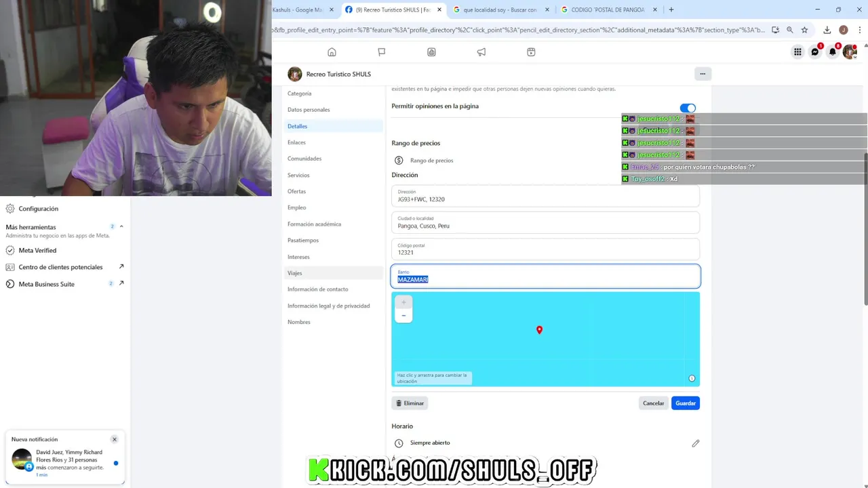Open notifications bell icon

(x=833, y=52)
